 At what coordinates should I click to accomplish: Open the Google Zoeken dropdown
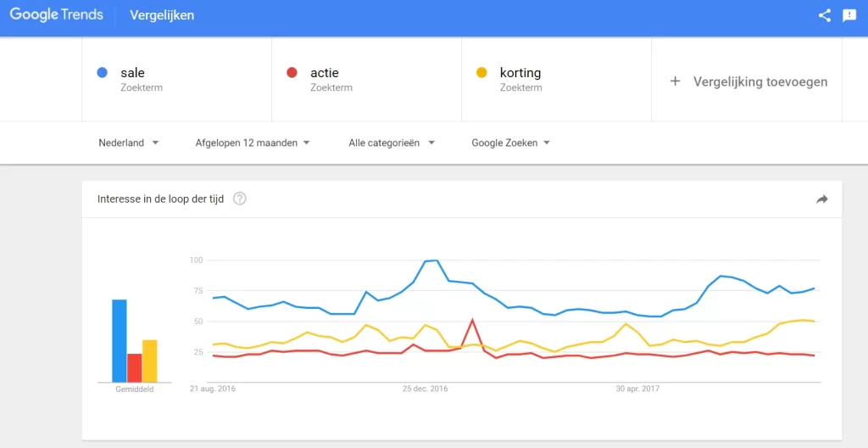pos(510,143)
